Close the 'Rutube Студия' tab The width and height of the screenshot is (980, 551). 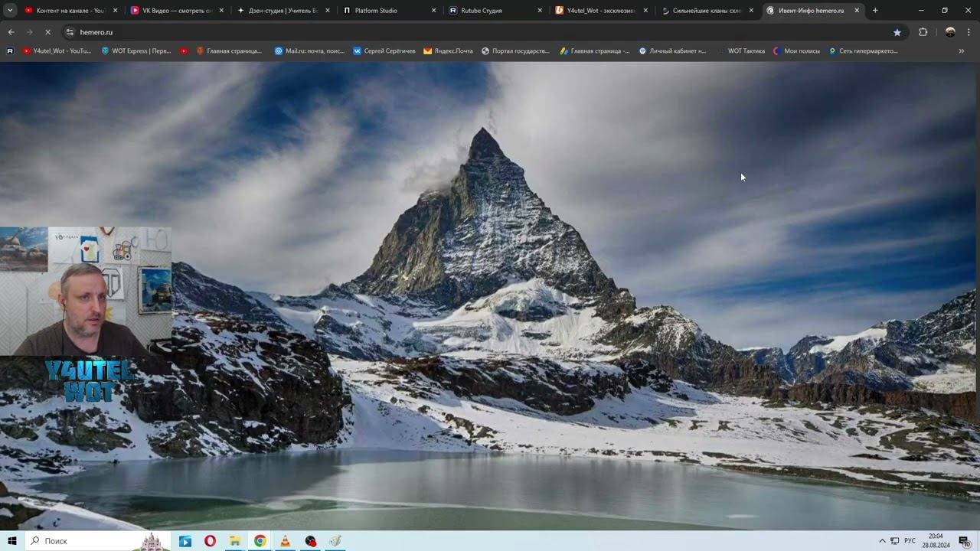pyautogui.click(x=540, y=11)
